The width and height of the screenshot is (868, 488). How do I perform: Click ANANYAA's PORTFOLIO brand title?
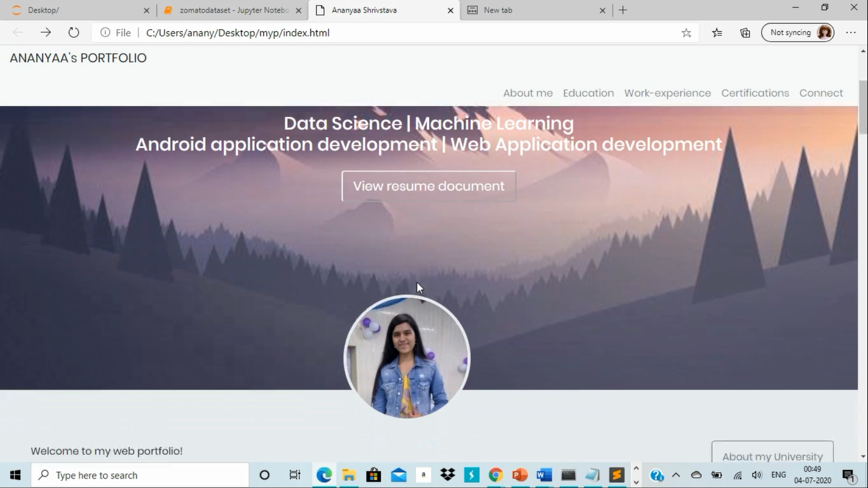78,58
